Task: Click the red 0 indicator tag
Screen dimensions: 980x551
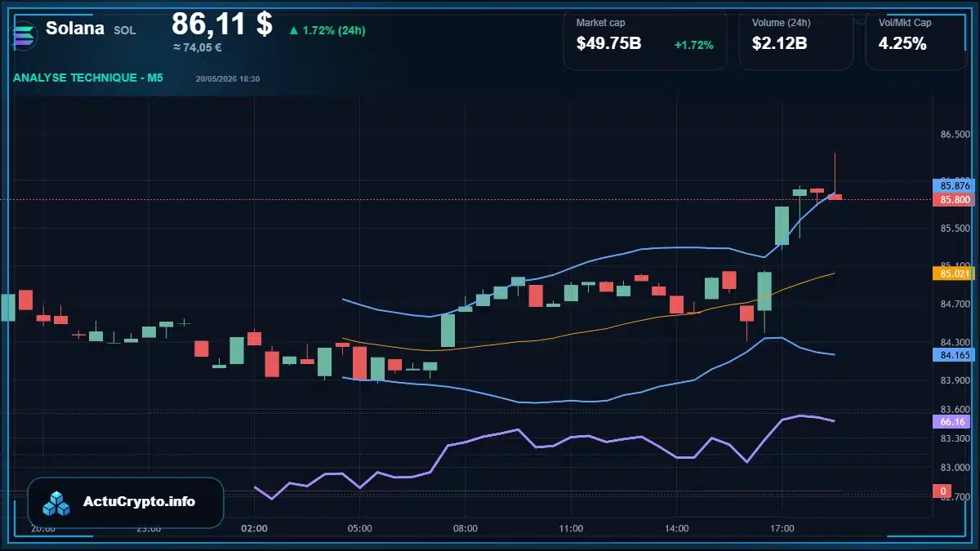Action: pos(942,491)
